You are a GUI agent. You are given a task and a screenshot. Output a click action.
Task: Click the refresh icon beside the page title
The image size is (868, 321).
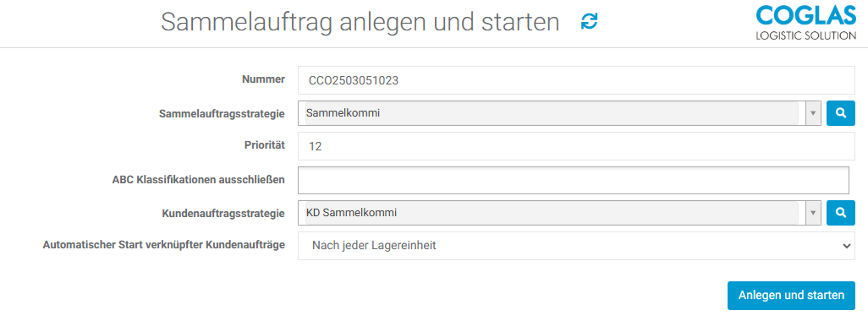pos(589,22)
